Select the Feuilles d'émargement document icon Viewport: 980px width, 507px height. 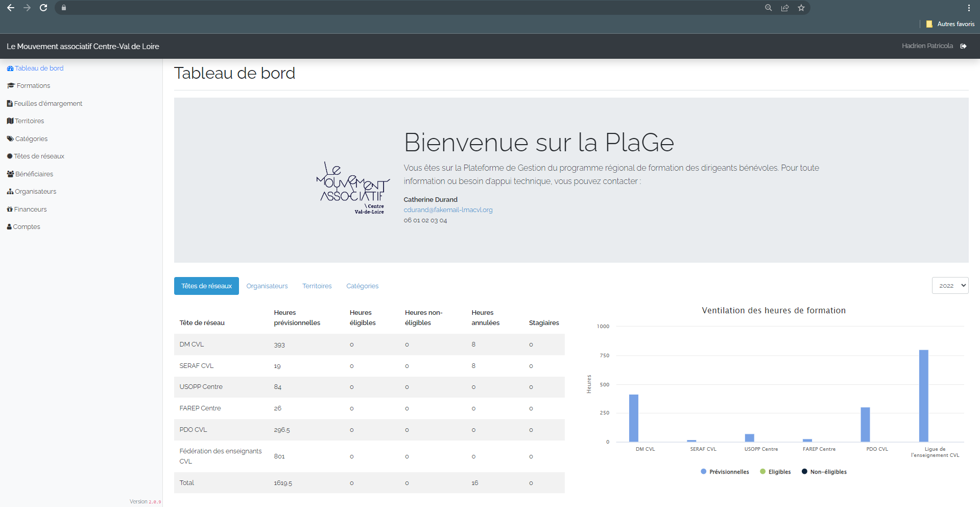pyautogui.click(x=10, y=103)
